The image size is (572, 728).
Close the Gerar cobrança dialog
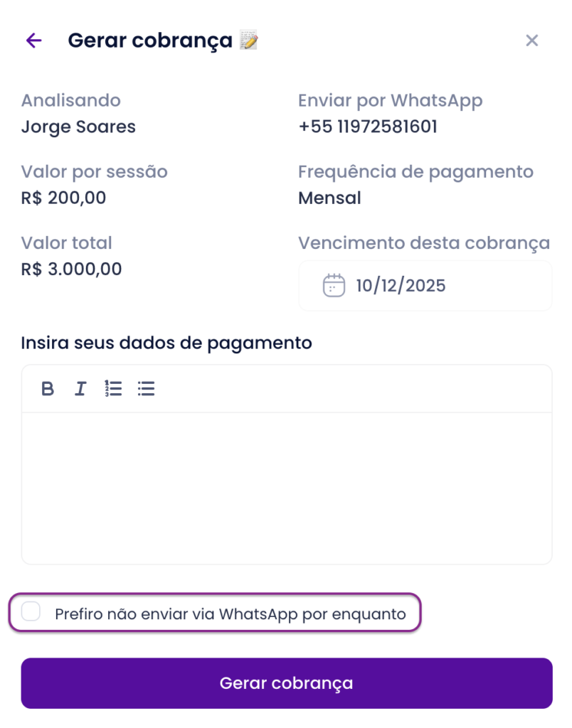(x=531, y=41)
